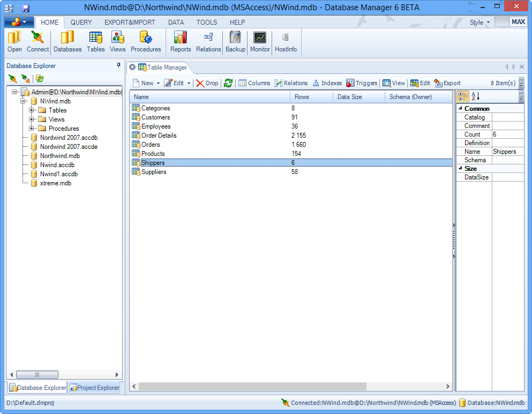Viewport: 532px width, 414px height.
Task: Click the Save icon in title bar
Action: pos(26,9)
